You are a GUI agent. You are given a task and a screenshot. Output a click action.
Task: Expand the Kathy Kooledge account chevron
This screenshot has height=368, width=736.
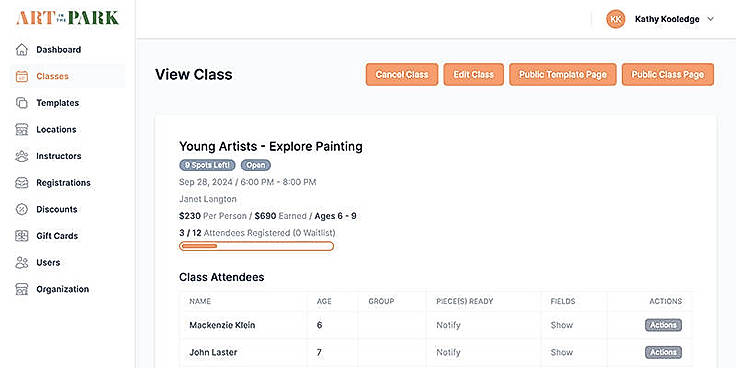point(710,19)
